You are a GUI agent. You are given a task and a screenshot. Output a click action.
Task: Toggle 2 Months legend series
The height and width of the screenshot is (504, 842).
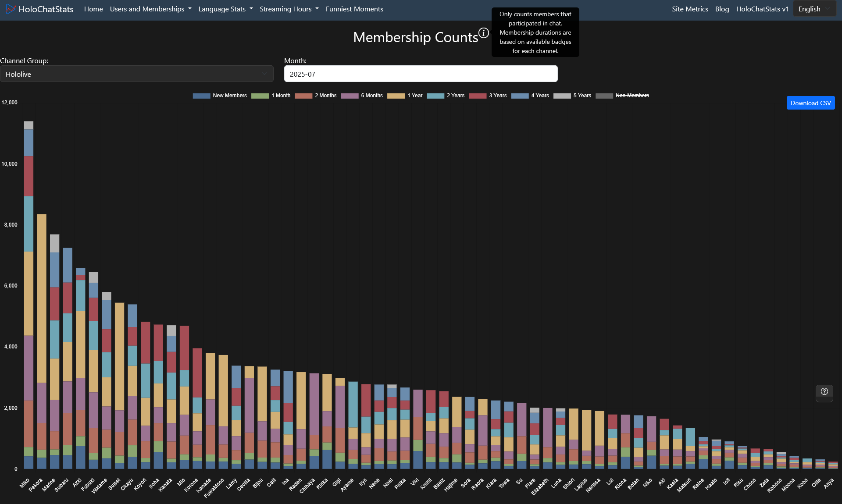[315, 96]
